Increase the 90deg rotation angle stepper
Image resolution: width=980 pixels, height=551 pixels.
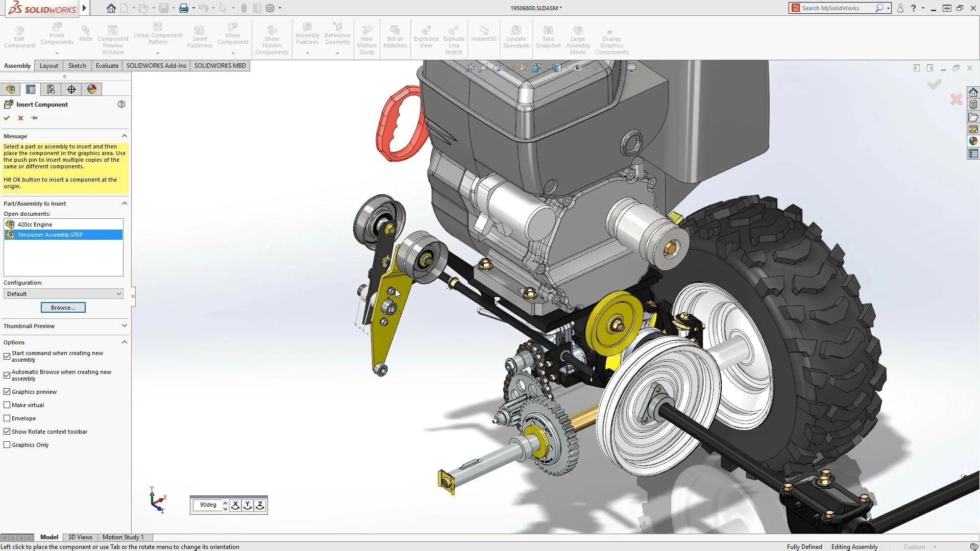[225, 503]
